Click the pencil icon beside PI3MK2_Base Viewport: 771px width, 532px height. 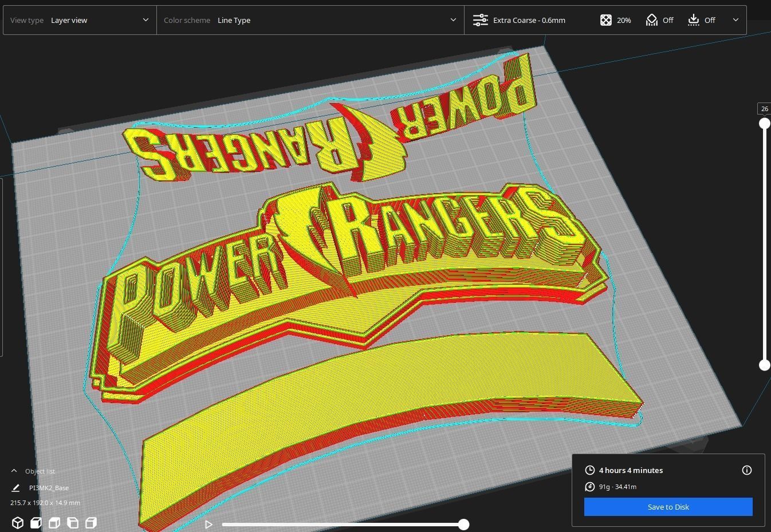pyautogui.click(x=15, y=488)
